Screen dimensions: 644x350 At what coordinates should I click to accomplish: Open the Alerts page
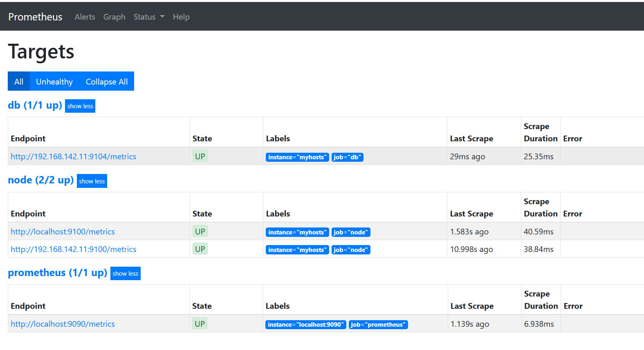click(85, 17)
